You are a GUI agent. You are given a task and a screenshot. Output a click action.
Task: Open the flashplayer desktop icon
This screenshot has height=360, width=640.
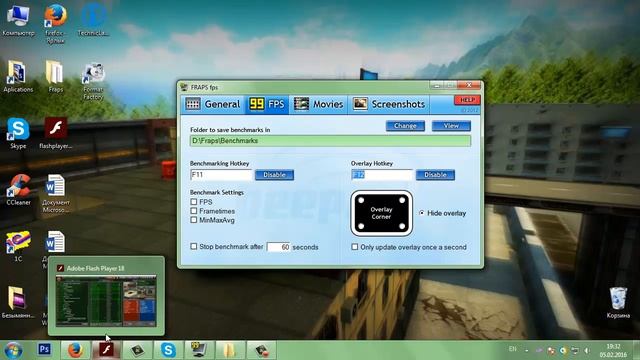(56, 133)
